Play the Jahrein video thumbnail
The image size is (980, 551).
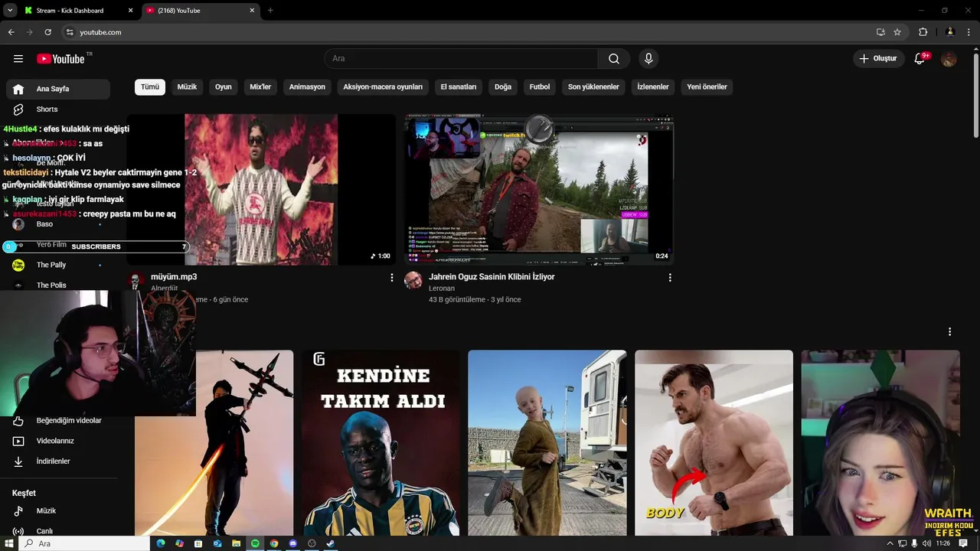[539, 190]
